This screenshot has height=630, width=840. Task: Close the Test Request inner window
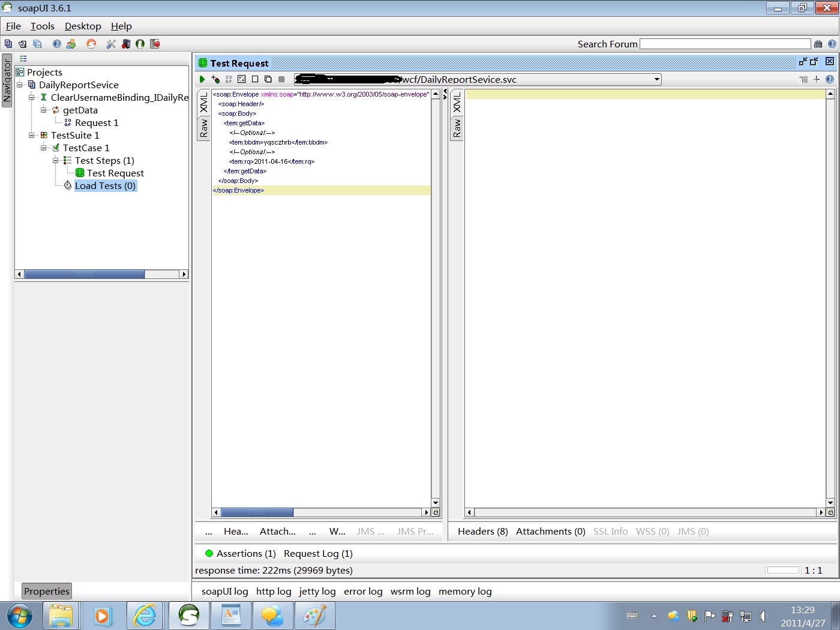coord(830,61)
